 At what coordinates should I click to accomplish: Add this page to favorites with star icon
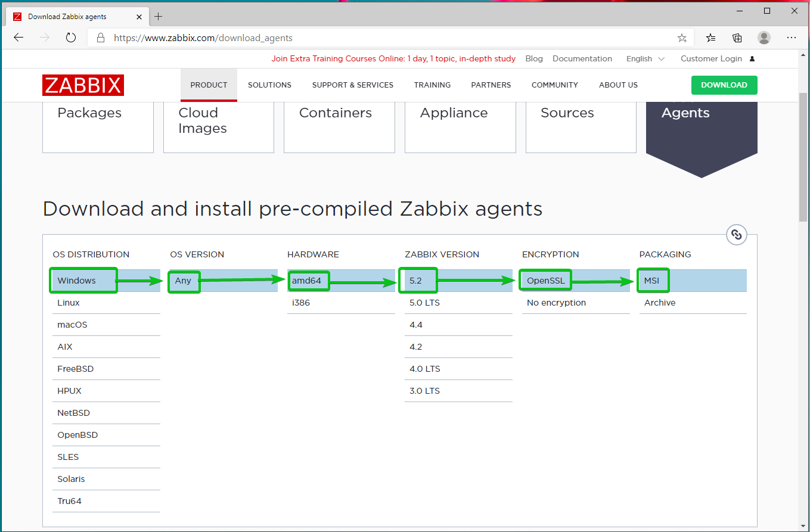pos(682,38)
